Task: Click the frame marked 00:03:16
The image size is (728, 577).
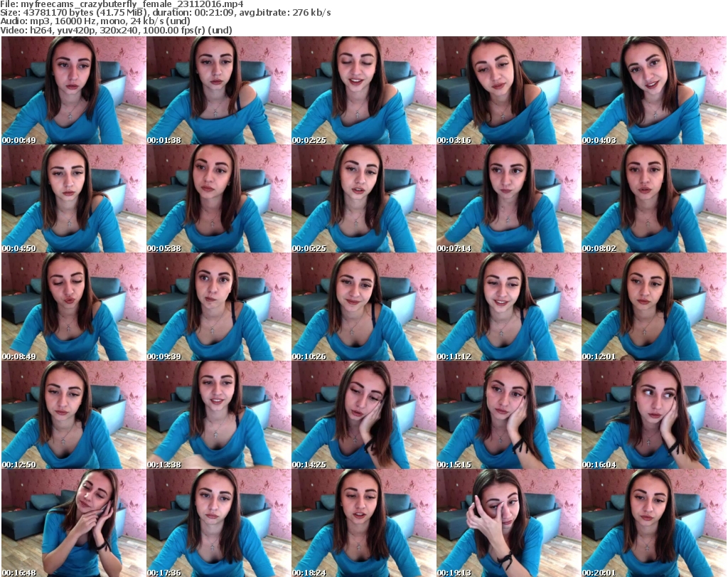Action: [x=508, y=90]
